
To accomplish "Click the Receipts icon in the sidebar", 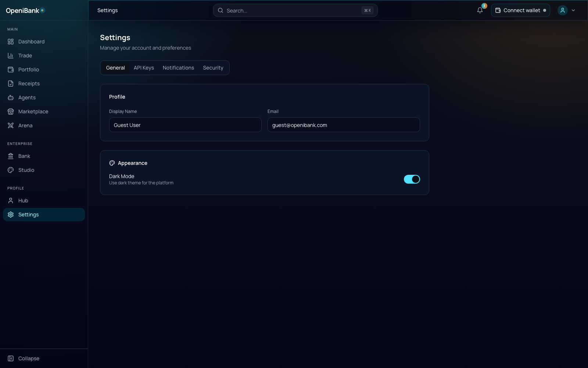I will [x=11, y=84].
